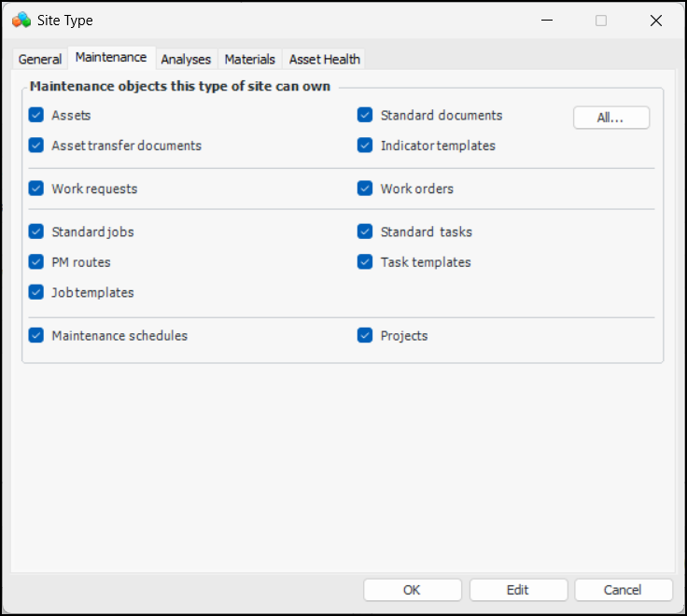This screenshot has width=687, height=616.
Task: Uncheck the Standard documents checkbox
Action: [366, 116]
